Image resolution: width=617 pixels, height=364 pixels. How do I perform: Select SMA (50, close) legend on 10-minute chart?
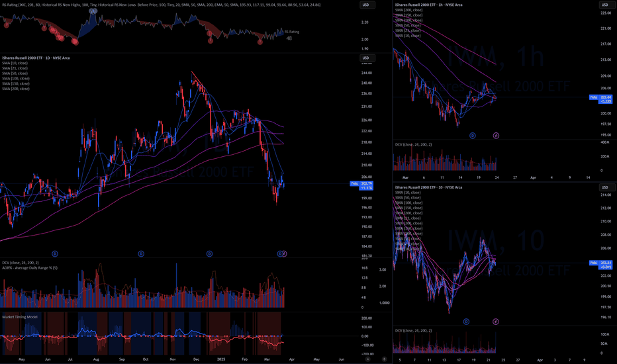click(x=408, y=197)
